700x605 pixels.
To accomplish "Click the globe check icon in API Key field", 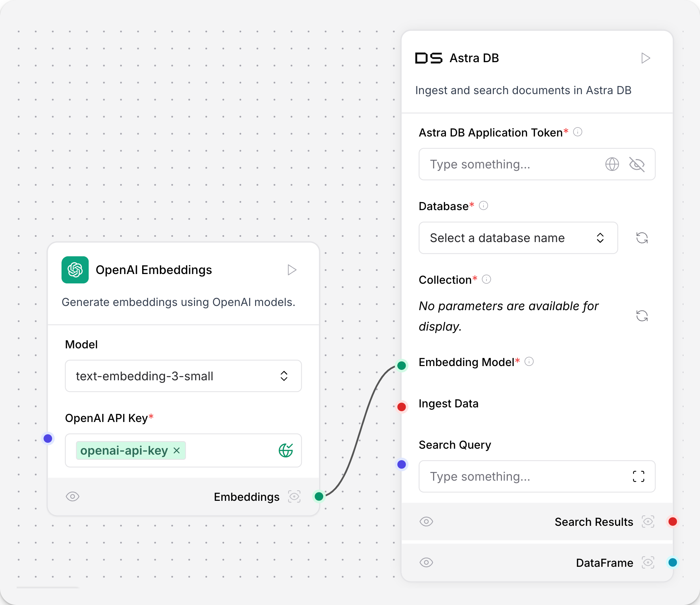I will [286, 450].
